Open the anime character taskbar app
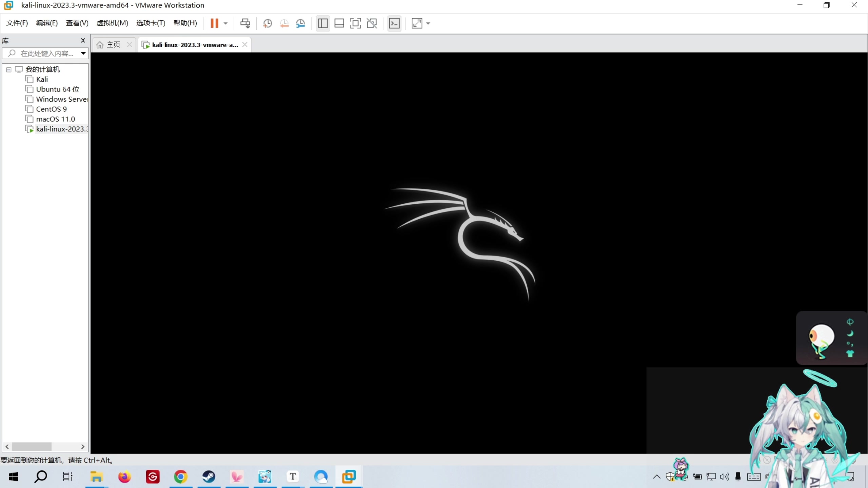The image size is (868, 488). click(265, 477)
